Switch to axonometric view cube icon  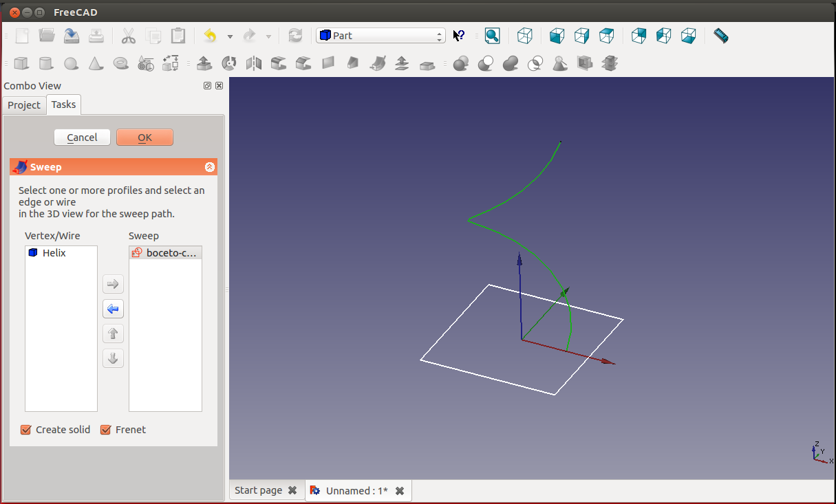pos(525,36)
